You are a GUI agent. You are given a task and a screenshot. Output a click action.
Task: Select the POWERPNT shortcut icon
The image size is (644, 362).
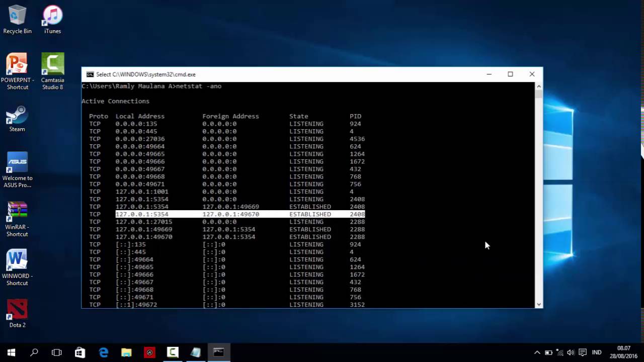[17, 71]
